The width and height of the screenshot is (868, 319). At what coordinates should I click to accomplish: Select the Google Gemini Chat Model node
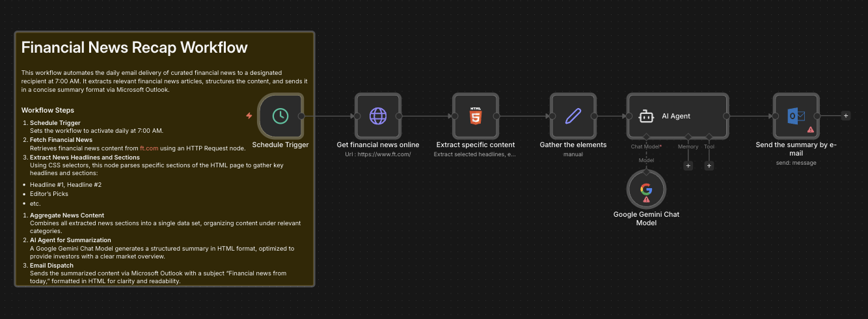pyautogui.click(x=646, y=189)
